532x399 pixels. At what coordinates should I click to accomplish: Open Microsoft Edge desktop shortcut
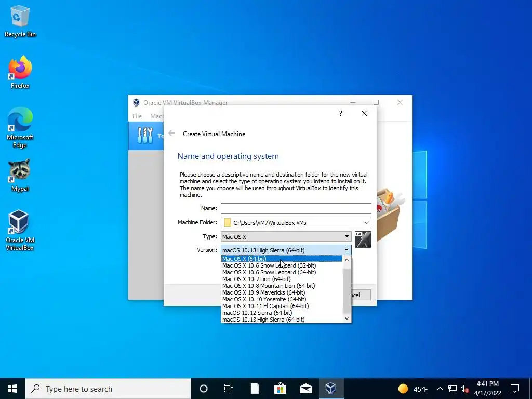20,128
